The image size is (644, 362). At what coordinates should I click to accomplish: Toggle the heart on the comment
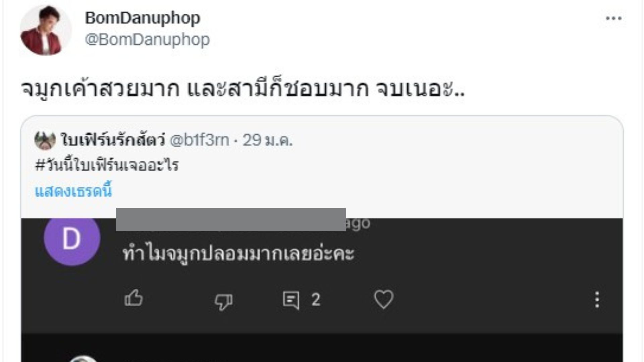[x=383, y=299]
